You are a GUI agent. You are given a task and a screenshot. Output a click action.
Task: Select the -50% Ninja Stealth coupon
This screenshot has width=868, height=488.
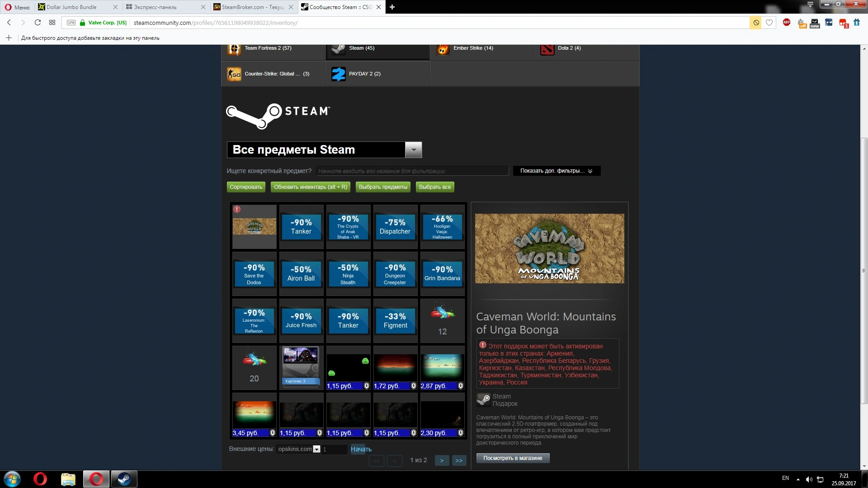tap(349, 274)
